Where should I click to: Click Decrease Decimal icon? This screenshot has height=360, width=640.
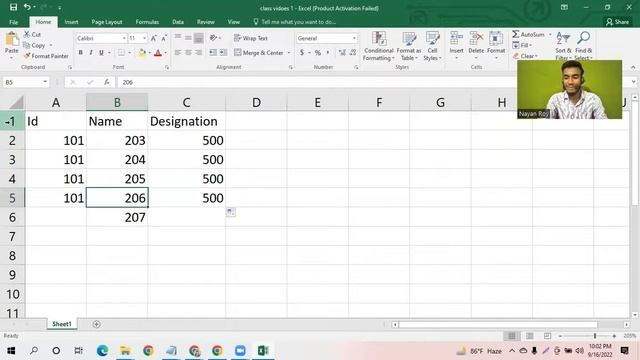353,53
